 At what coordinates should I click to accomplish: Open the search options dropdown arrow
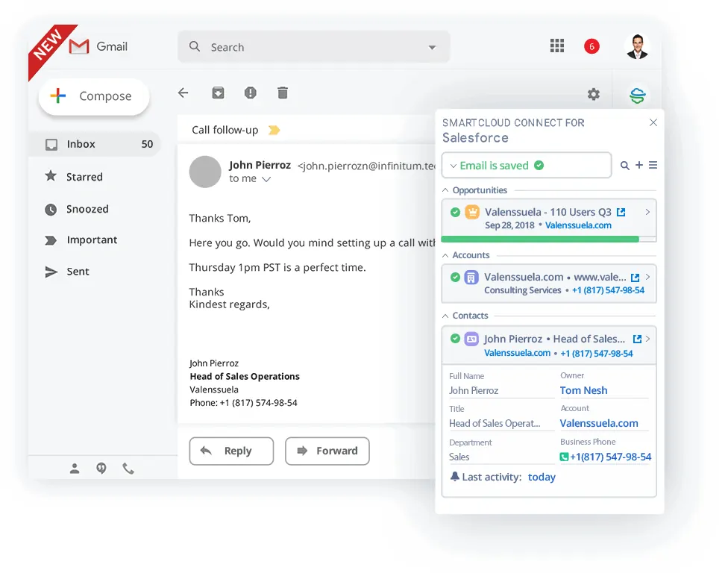tap(433, 47)
